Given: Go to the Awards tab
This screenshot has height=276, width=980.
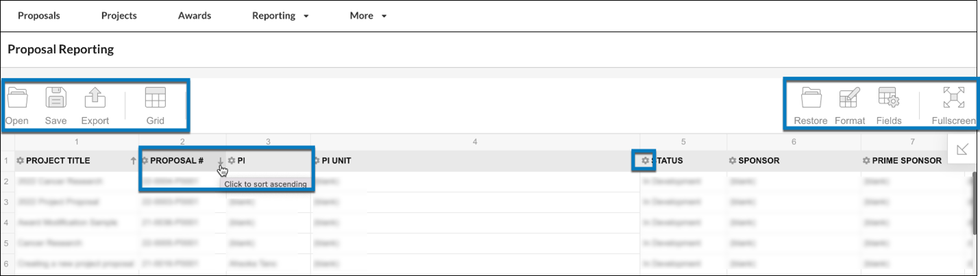Looking at the screenshot, I should [x=195, y=16].
